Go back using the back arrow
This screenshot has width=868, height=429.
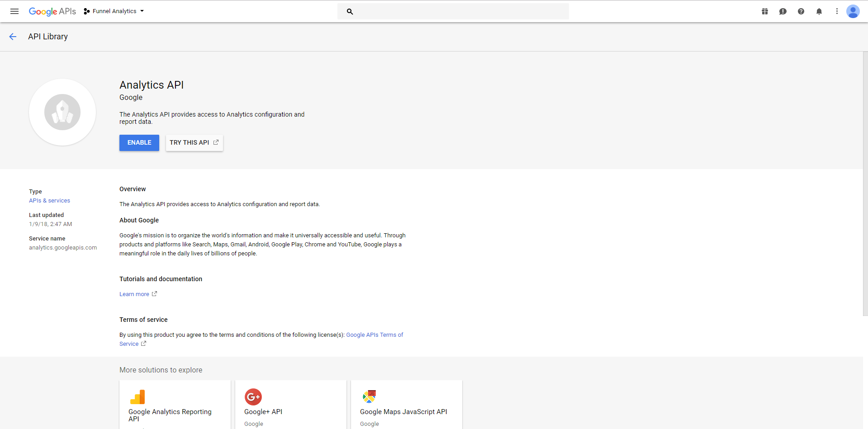[13, 37]
